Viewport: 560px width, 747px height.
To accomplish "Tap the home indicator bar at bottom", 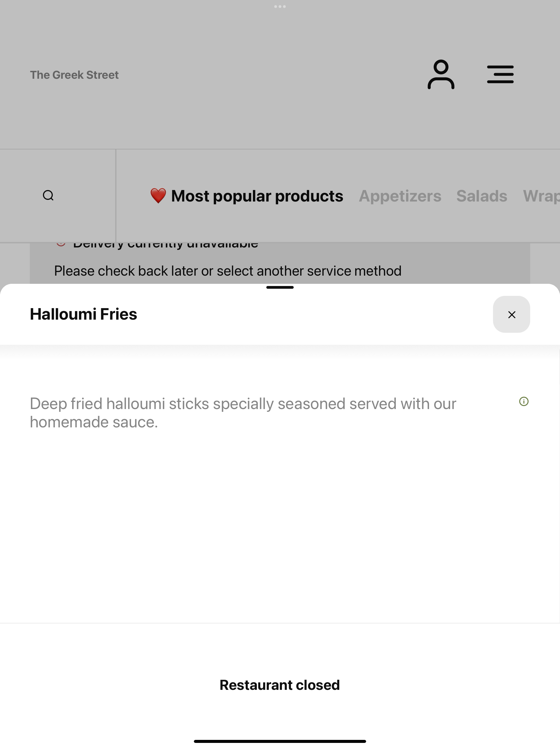I will (280, 741).
